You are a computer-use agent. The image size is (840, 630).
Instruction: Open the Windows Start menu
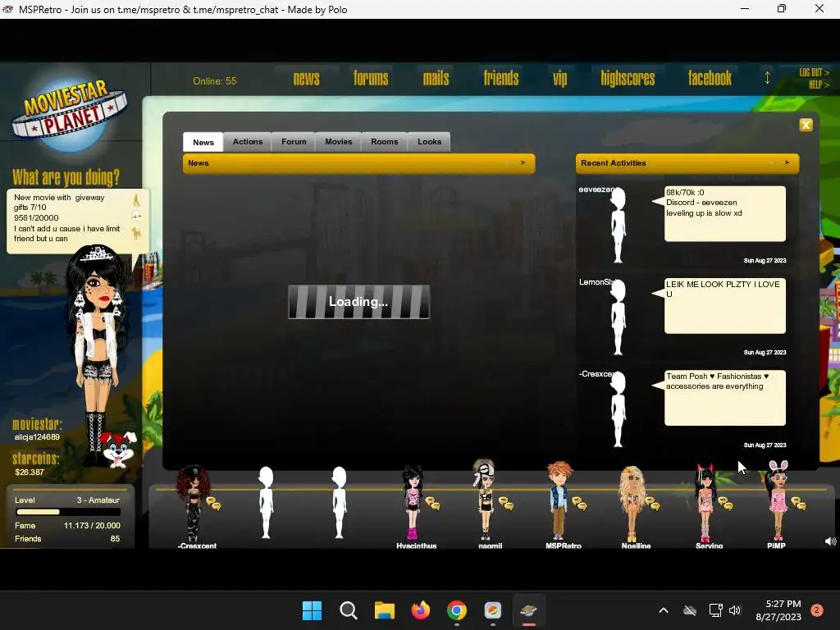(x=312, y=610)
